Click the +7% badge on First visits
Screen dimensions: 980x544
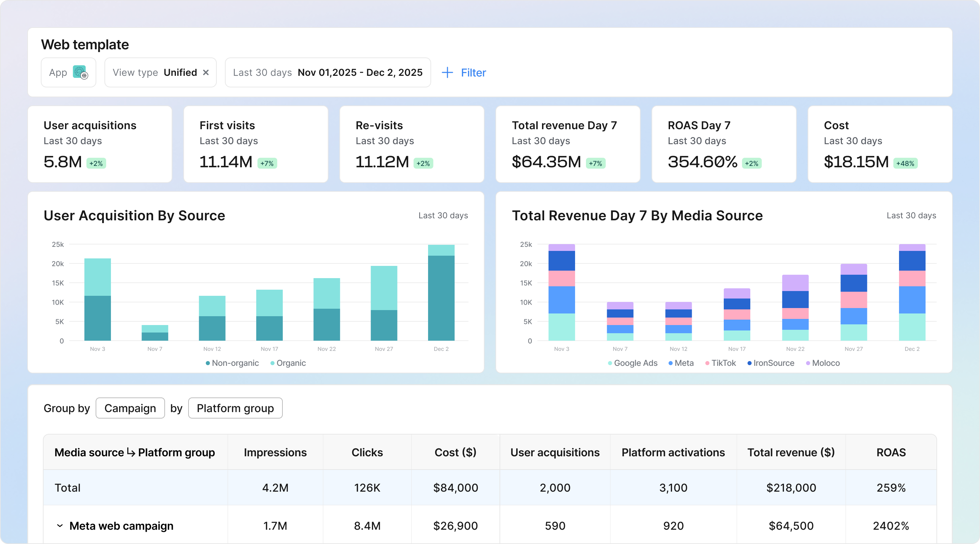point(267,164)
